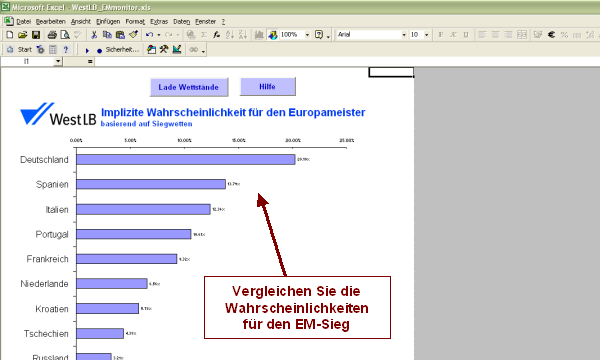
Task: Open the Undo history dropdown arrow
Action: pyautogui.click(x=158, y=35)
